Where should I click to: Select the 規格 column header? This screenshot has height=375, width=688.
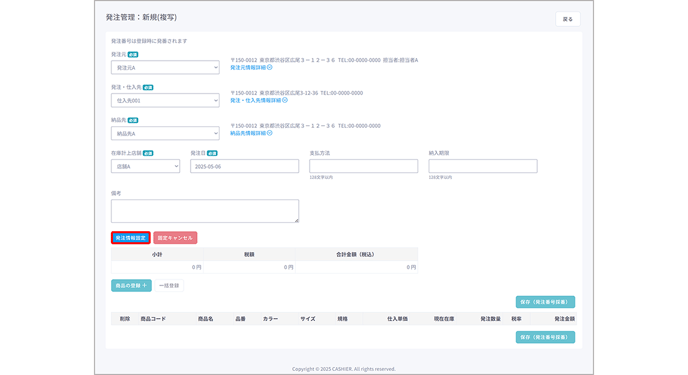click(x=342, y=319)
